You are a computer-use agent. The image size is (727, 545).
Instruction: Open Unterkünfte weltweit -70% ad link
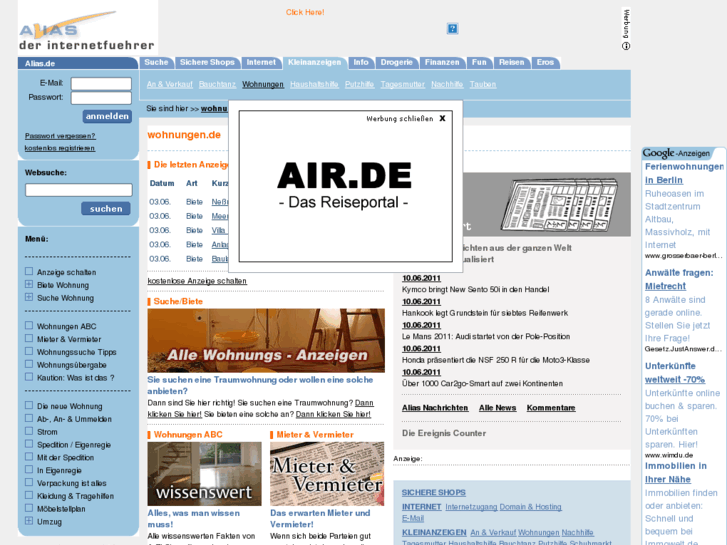tap(675, 372)
